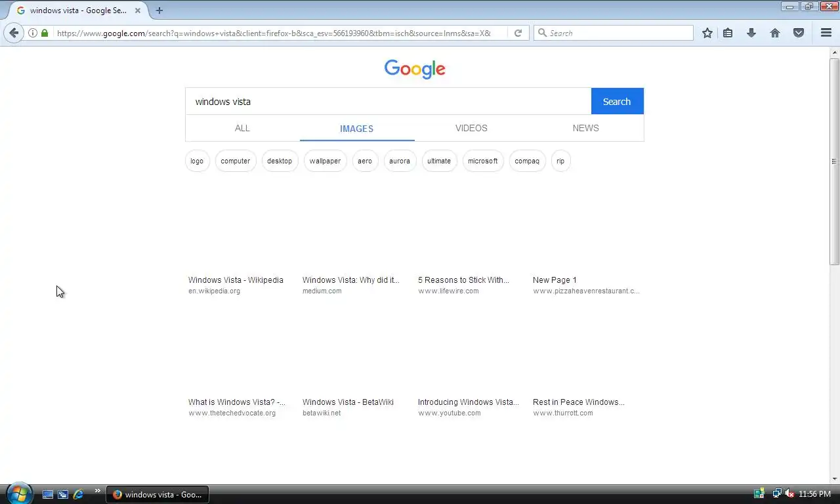840x504 pixels.
Task: Go back with the Firefox back arrow
Action: (14, 33)
